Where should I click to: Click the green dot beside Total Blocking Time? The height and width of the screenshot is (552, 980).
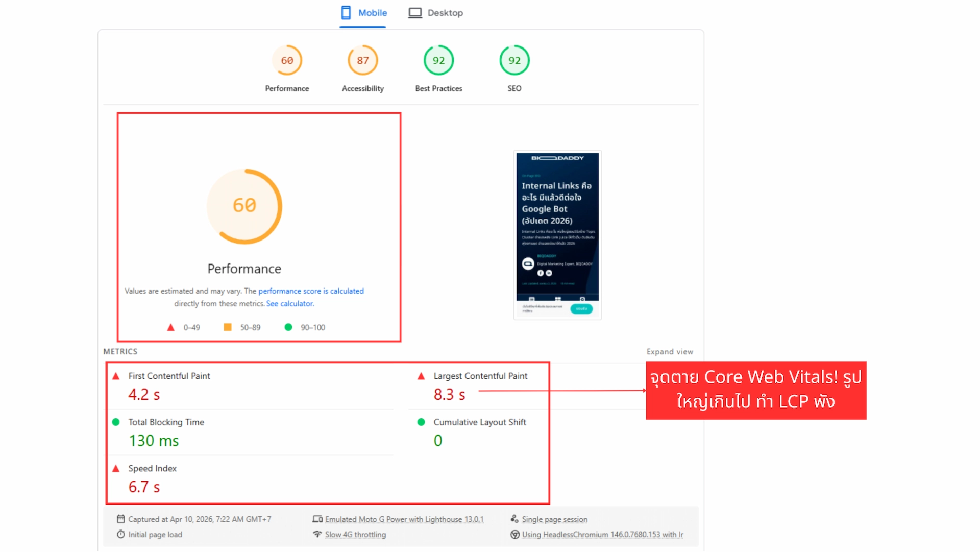[116, 422]
